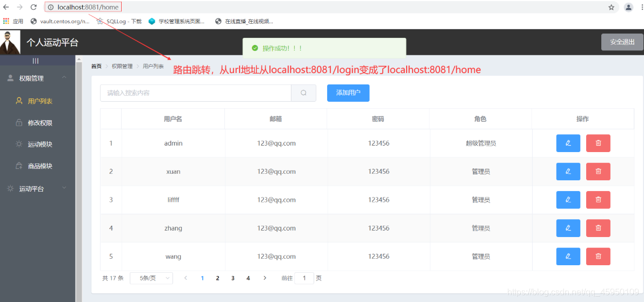The width and height of the screenshot is (644, 302).
Task: Edit the wang user row
Action: (568, 257)
